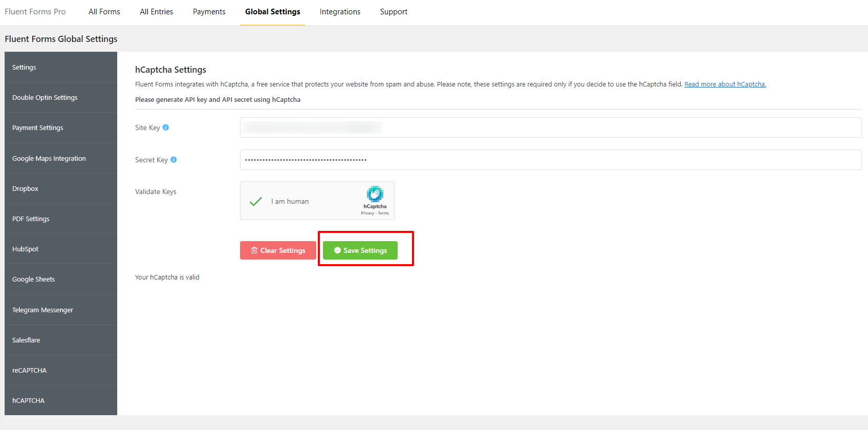This screenshot has height=430, width=868.
Task: Follow the Read more about hCaptcha link
Action: click(725, 84)
